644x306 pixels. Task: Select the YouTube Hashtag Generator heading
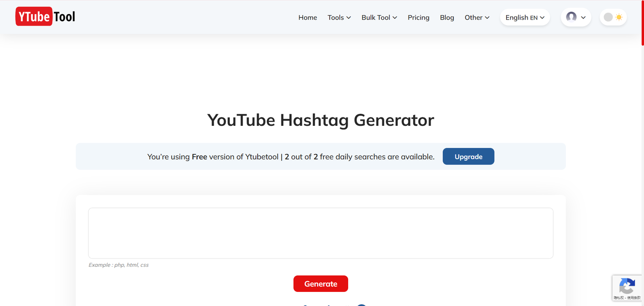pos(320,120)
